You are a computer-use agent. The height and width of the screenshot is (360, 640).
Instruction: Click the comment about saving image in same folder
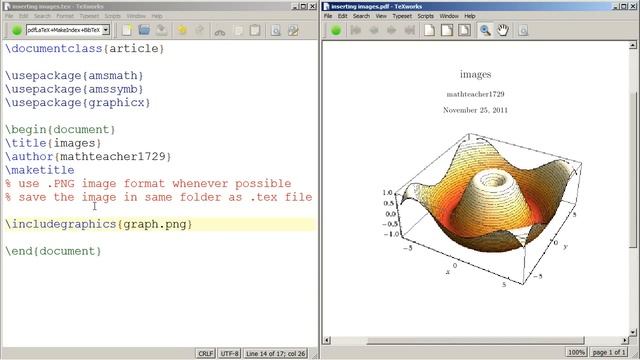point(159,197)
